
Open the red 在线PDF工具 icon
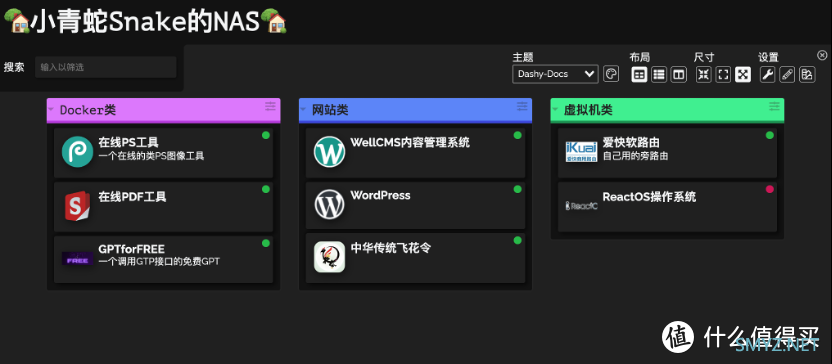point(77,206)
